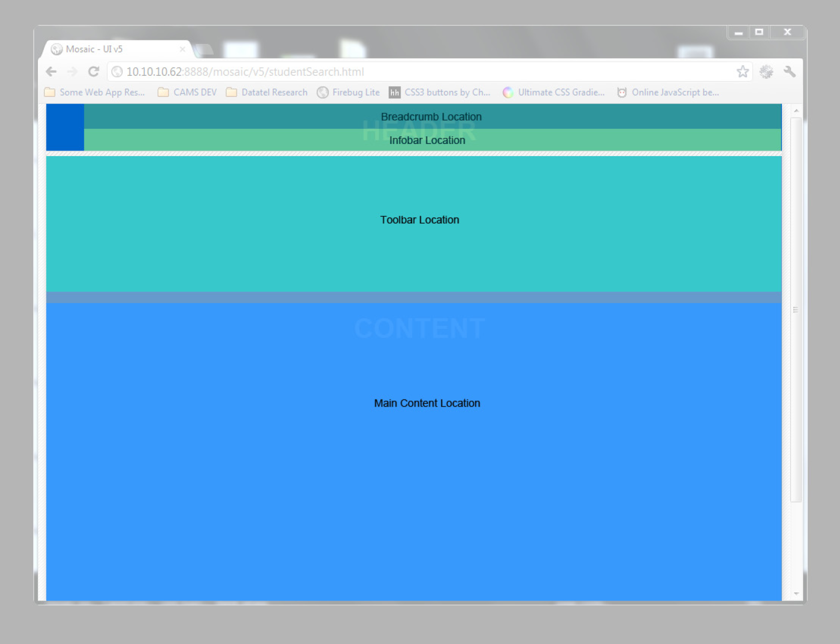
Task: Open the wrench settings menu
Action: [x=789, y=72]
